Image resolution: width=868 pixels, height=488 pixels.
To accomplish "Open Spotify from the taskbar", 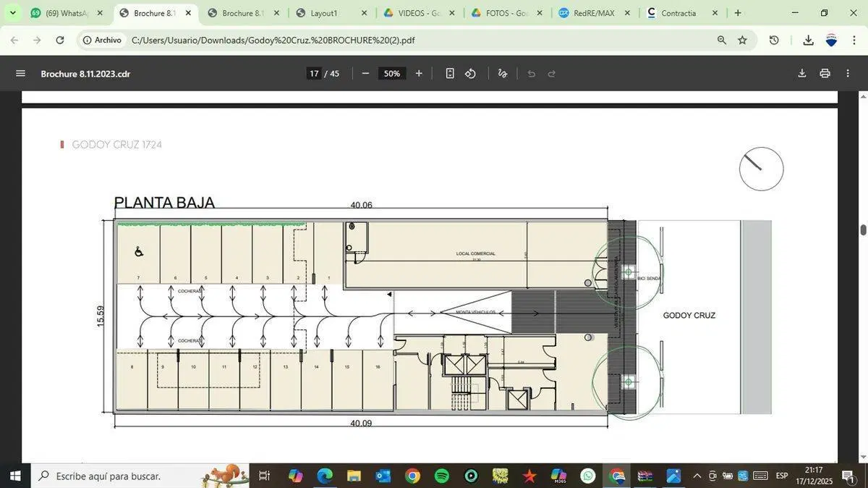I will click(x=441, y=476).
